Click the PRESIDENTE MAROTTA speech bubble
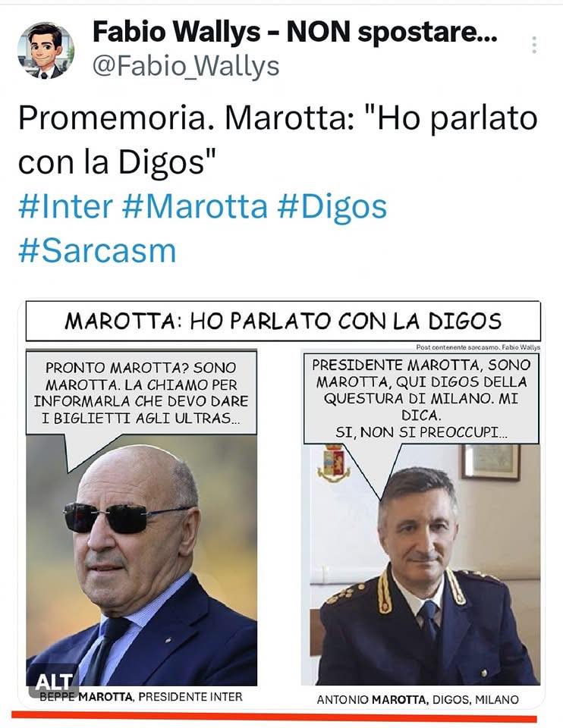Viewport: 563px width, 728px height. pos(421,398)
